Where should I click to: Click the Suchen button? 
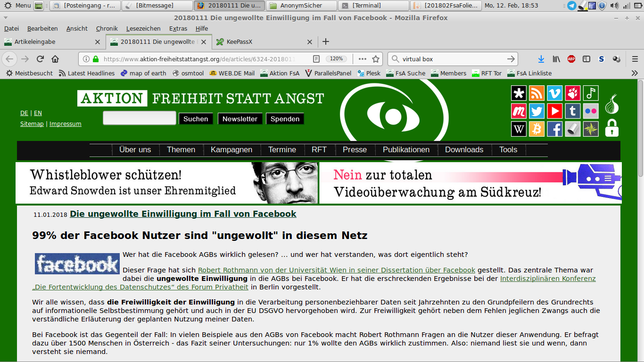[x=196, y=119]
